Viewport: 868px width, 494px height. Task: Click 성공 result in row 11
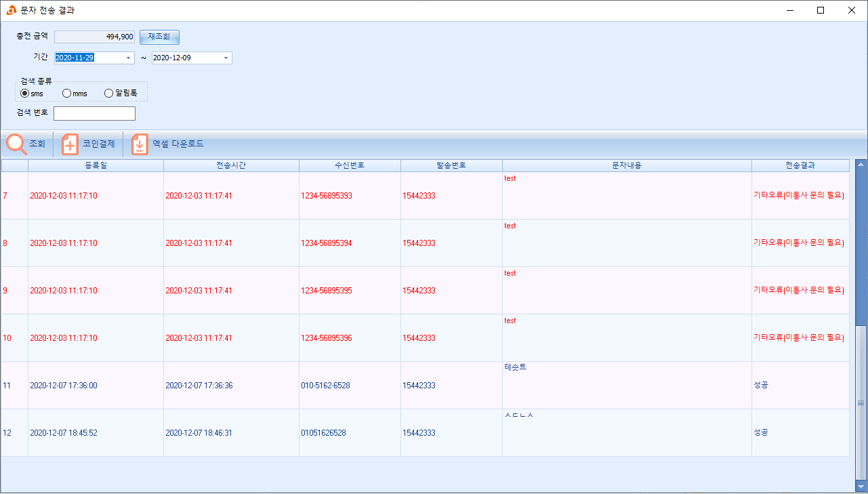point(761,385)
